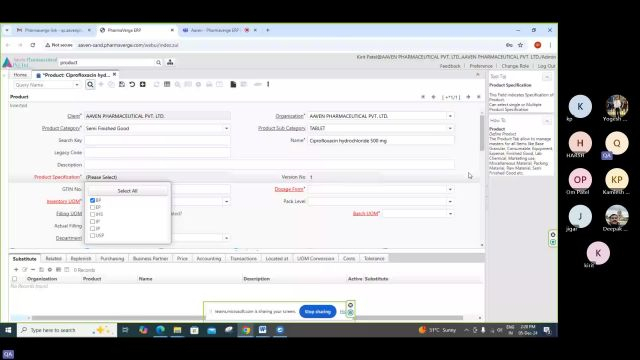Click the Search Key input field
Screen dimensions: 640x360
click(x=157, y=140)
